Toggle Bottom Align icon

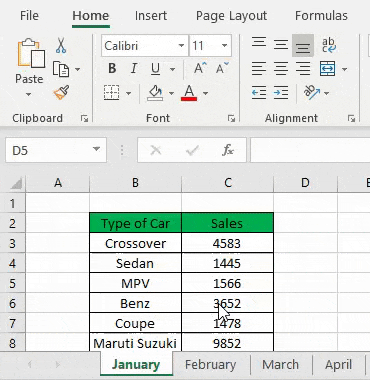(303, 46)
